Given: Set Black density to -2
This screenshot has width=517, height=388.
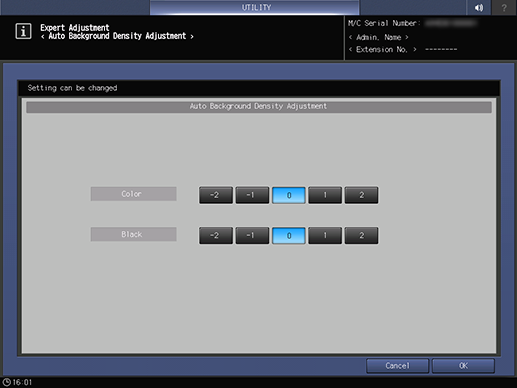Looking at the screenshot, I should 216,236.
